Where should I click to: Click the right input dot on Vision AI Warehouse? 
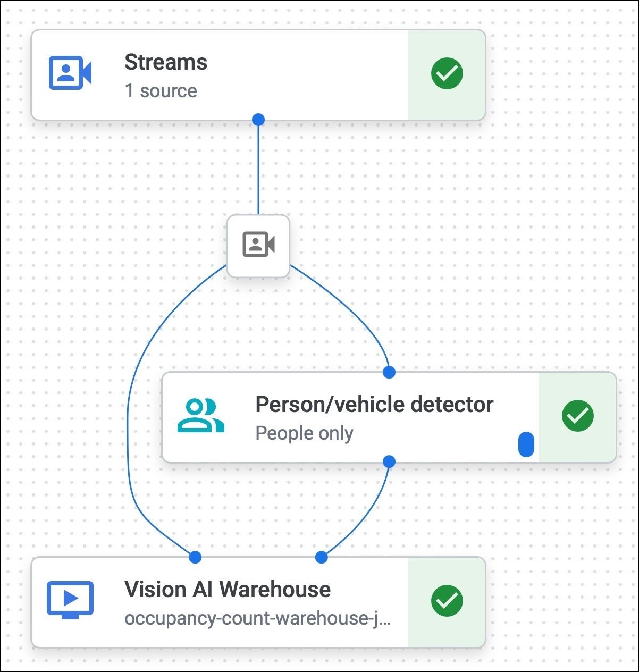coord(321,557)
